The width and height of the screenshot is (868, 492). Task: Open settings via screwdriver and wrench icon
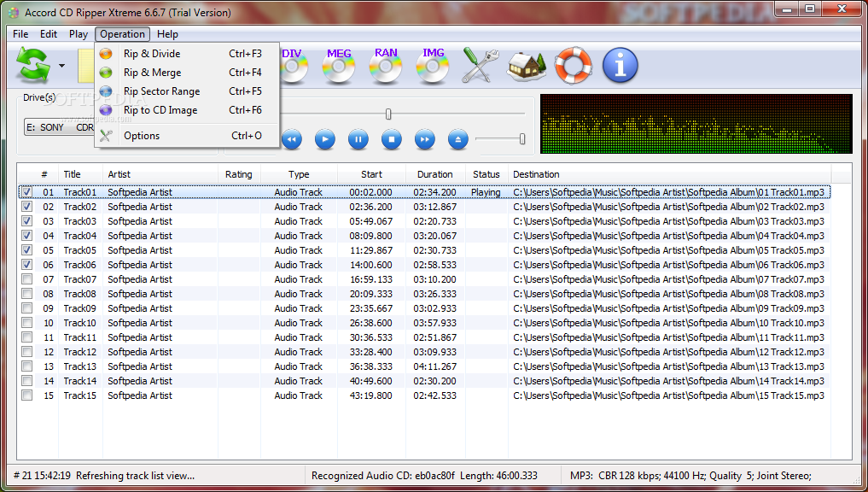(480, 66)
